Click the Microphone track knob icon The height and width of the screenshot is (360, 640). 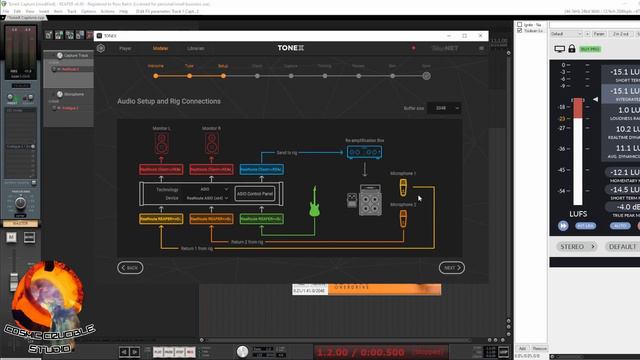coord(60,94)
